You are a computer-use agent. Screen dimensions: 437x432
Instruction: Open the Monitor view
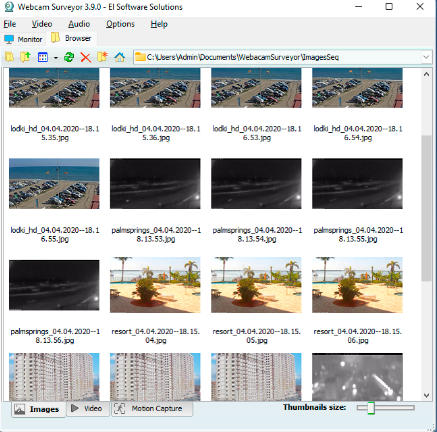(23, 39)
